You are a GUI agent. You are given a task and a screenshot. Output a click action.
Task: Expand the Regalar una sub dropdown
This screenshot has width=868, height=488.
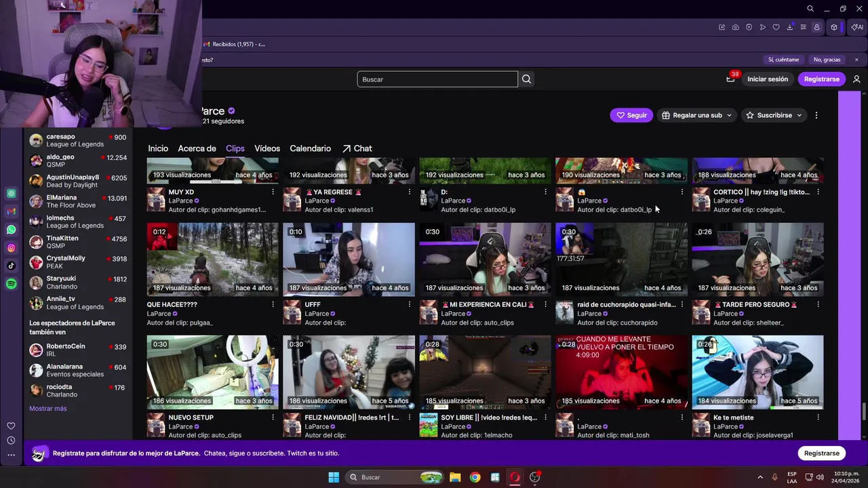click(696, 115)
